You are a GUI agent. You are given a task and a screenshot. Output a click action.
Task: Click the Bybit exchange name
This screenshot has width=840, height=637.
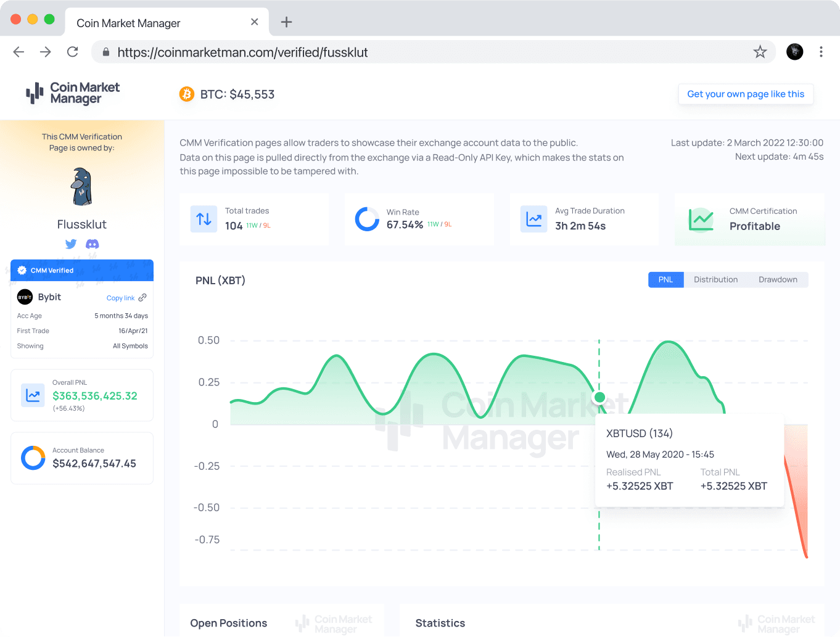pos(49,297)
